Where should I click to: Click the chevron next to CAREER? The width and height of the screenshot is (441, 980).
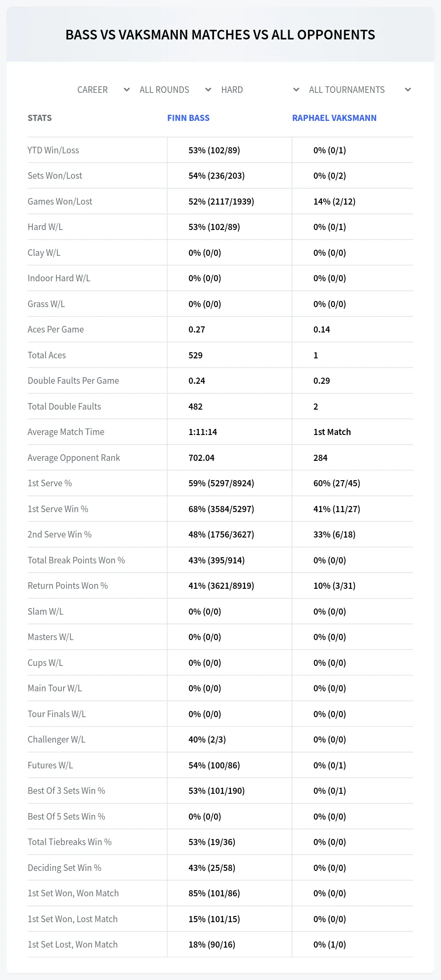tap(127, 90)
